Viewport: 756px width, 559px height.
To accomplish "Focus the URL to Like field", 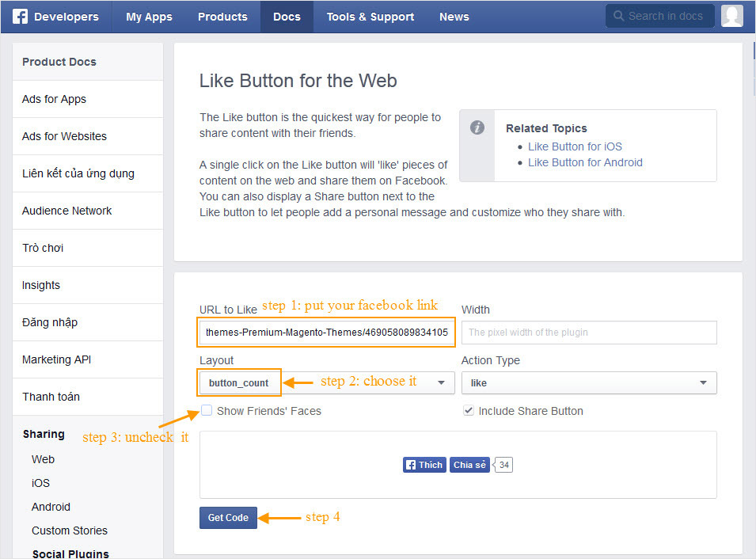I will pos(326,333).
